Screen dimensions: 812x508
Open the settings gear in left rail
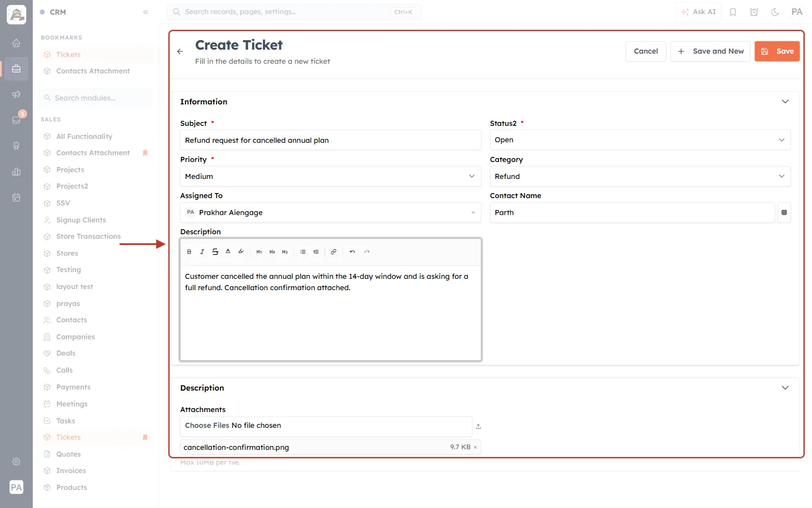click(x=16, y=462)
